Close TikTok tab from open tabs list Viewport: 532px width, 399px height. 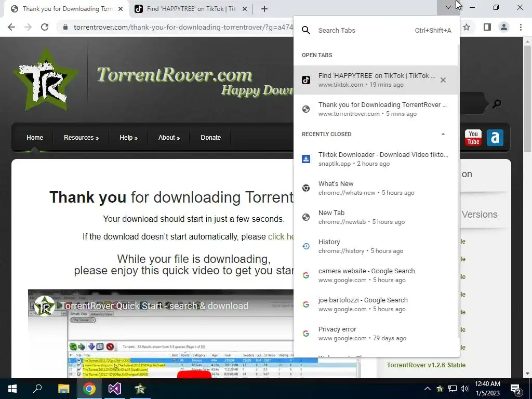[x=443, y=80]
